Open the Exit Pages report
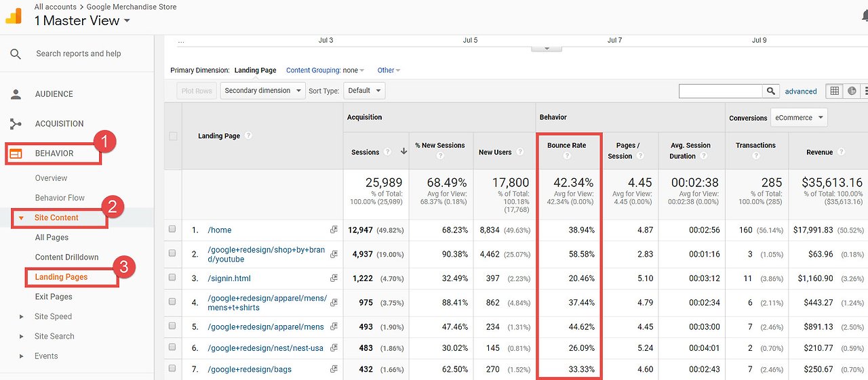Viewport: 868px width, 380px height. 54,297
